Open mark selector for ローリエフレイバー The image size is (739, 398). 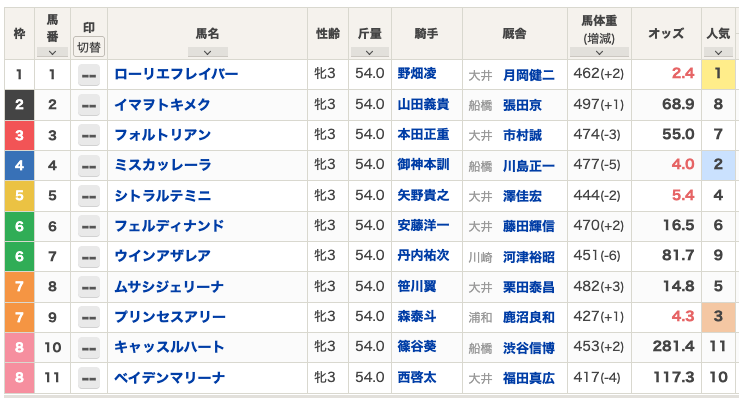tap(89, 75)
